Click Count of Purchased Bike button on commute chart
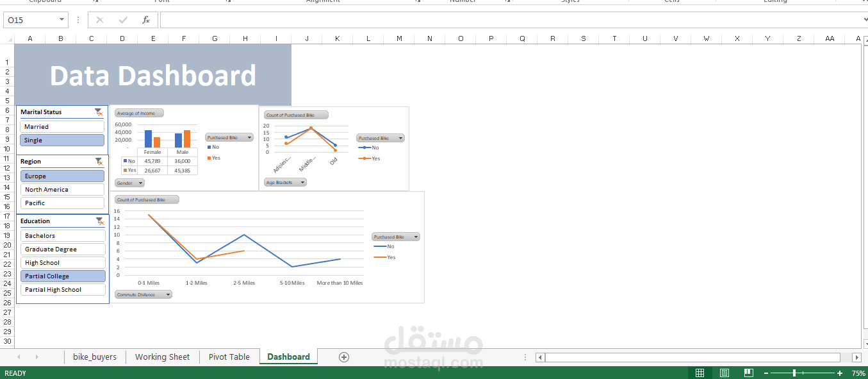Viewport: 868px width, 379px height. click(147, 199)
